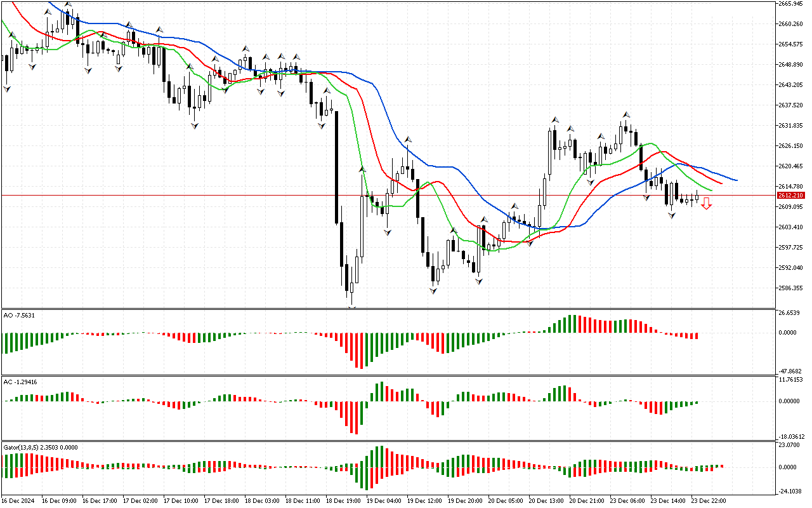
Task: Select the AC scale zero label 0.00000
Action: pos(790,401)
